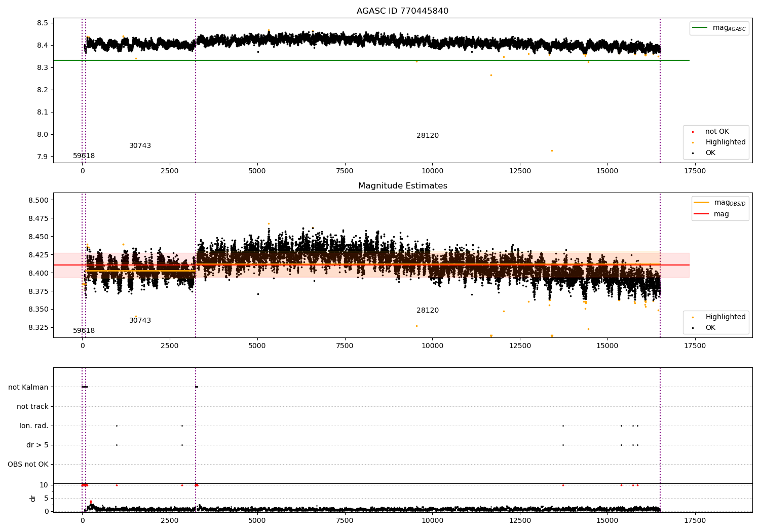Select the 8.450 y-axis tick label
This screenshot has height=532, width=760.
39,237
